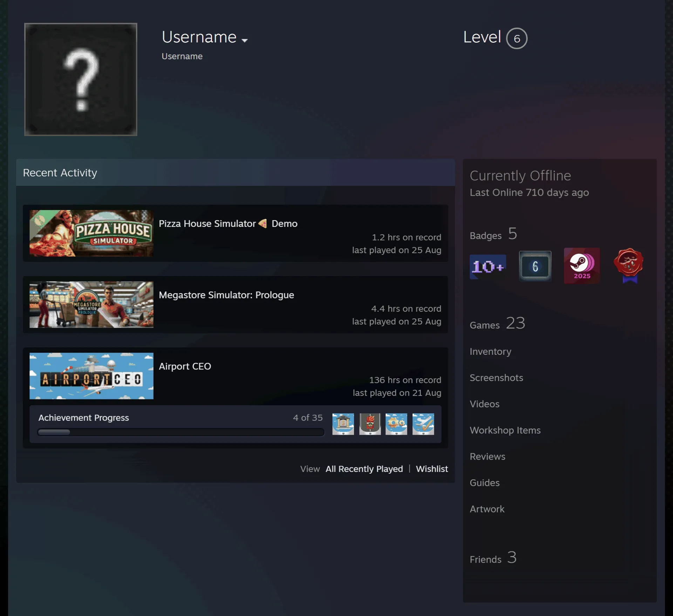The width and height of the screenshot is (673, 616).
Task: Open the Airport CEO title link
Action: pos(185,366)
